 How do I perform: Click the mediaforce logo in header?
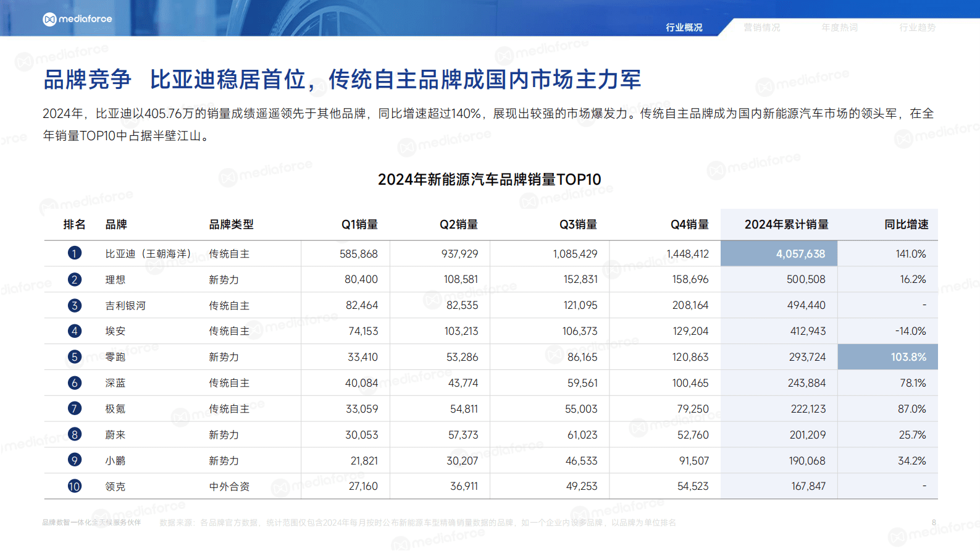[77, 19]
